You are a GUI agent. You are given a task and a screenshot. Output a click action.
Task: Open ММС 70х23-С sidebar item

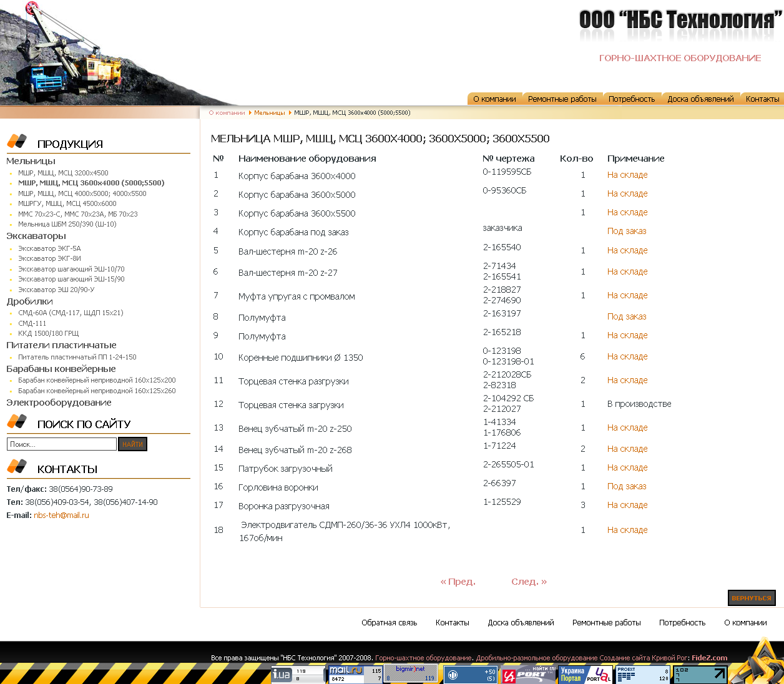pyautogui.click(x=78, y=214)
